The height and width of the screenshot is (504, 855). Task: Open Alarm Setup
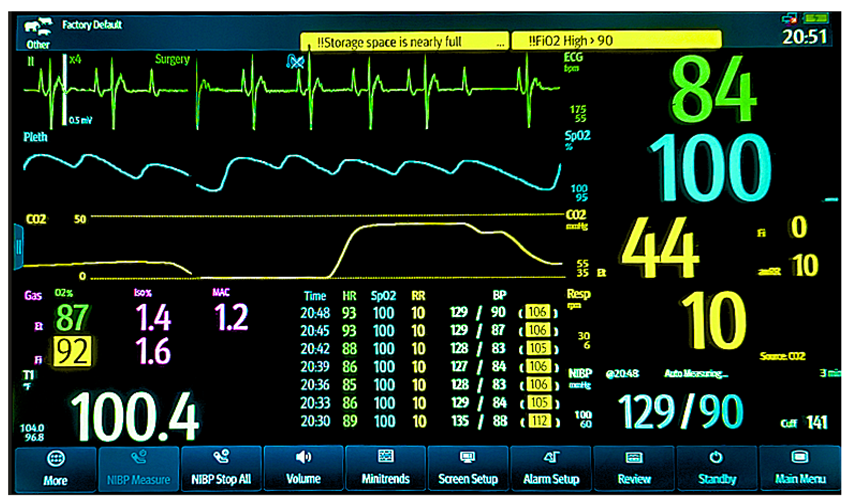tap(551, 469)
